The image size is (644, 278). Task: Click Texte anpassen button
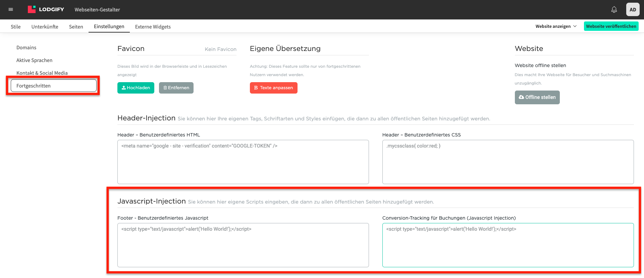point(273,88)
